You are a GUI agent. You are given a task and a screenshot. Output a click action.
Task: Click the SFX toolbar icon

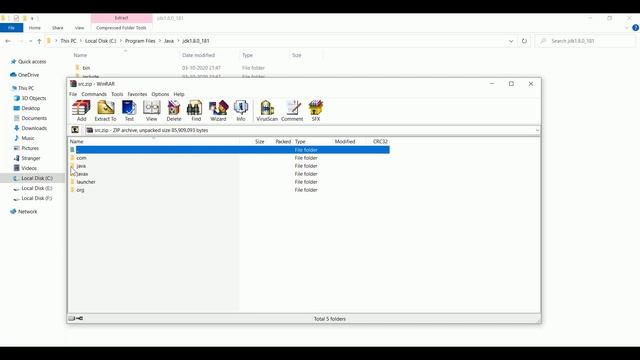316,111
